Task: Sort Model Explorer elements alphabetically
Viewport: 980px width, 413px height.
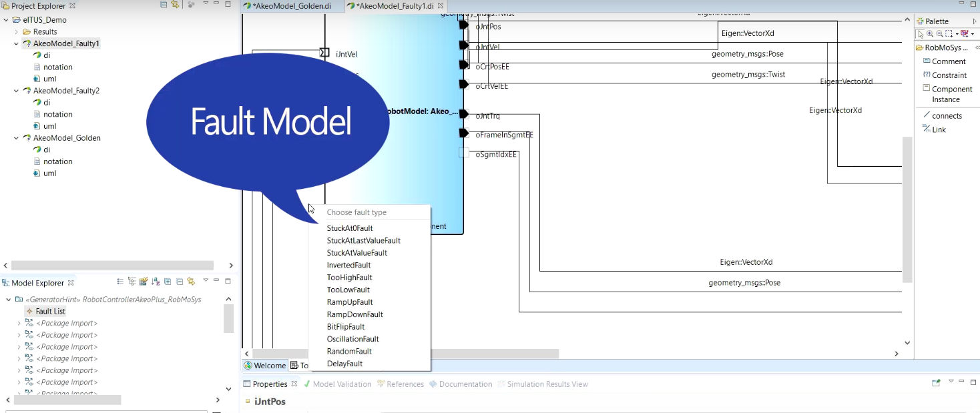Action: 156,282
